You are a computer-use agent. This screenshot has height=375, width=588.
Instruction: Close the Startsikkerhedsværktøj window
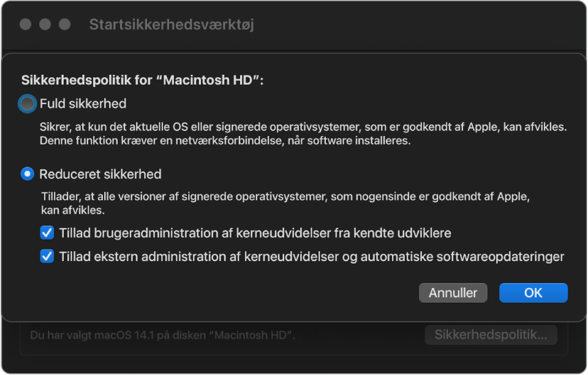tap(25, 25)
